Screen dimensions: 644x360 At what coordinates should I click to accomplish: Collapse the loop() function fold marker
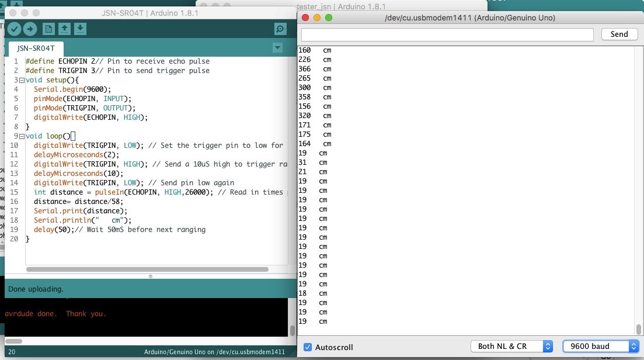coord(22,136)
